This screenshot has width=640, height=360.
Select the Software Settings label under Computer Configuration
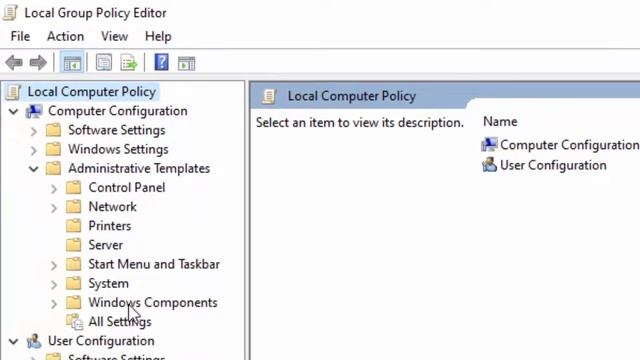[x=117, y=130]
